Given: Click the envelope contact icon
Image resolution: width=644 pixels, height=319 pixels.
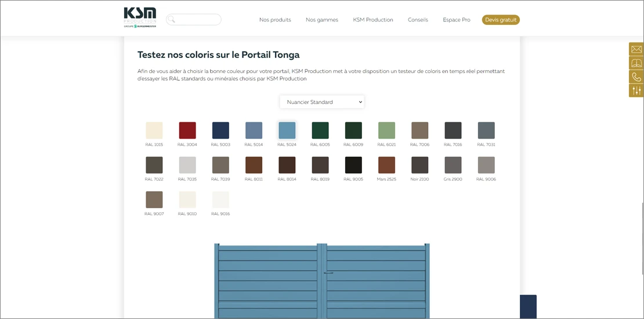Looking at the screenshot, I should click(636, 49).
